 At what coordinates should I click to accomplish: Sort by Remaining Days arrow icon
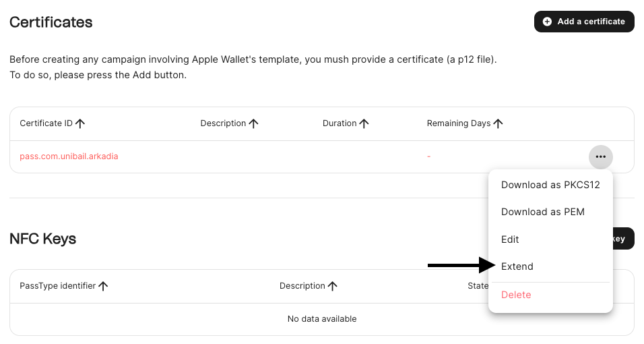tap(498, 123)
